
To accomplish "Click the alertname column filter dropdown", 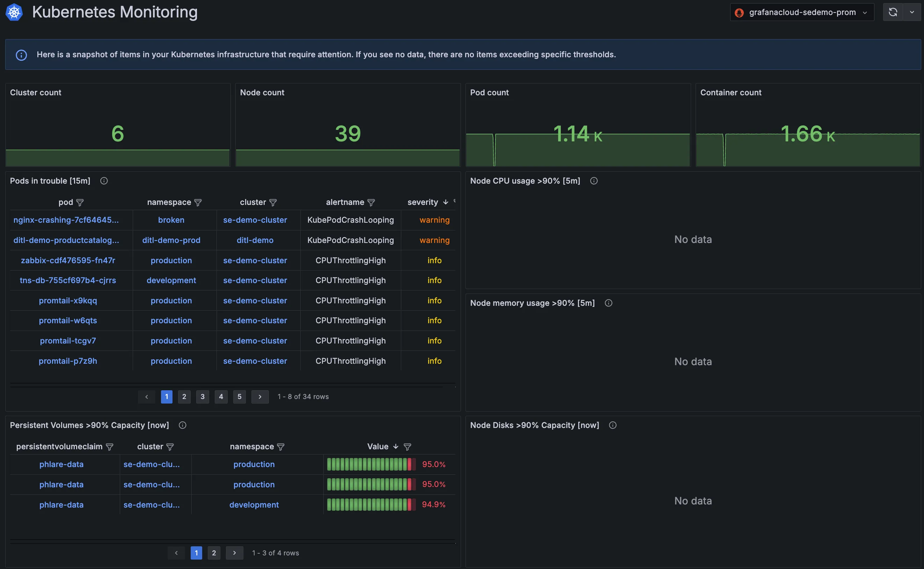I will pos(371,202).
